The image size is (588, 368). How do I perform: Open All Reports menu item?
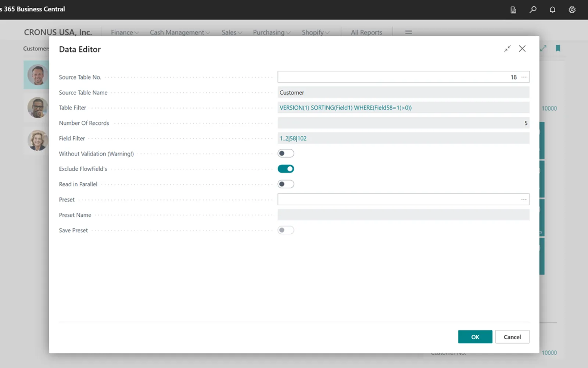[x=366, y=32]
